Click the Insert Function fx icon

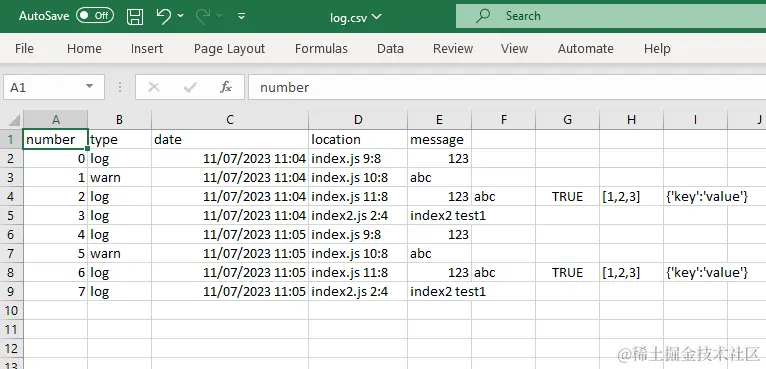tap(226, 87)
